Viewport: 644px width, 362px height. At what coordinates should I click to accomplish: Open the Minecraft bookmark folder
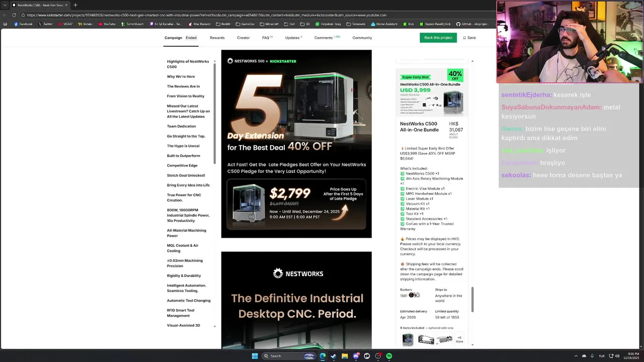[x=269, y=24]
